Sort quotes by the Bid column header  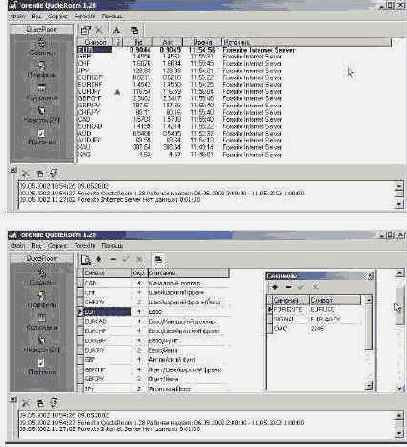[x=138, y=42]
